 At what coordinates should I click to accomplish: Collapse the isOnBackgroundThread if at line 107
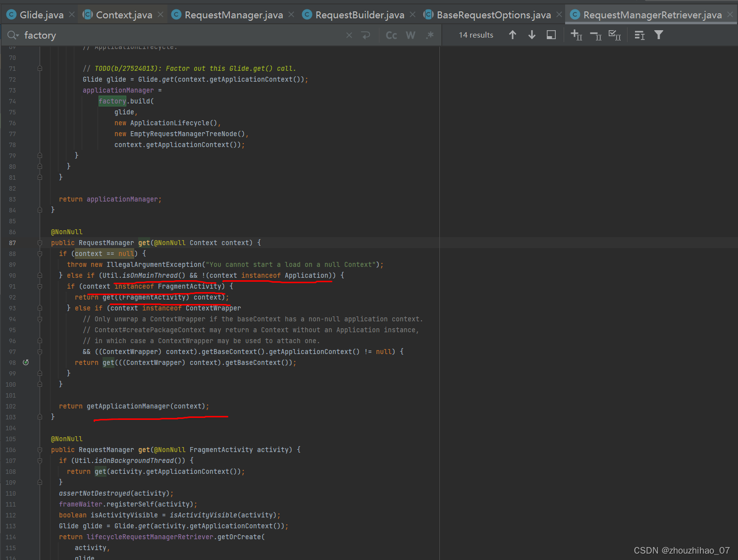pyautogui.click(x=40, y=460)
